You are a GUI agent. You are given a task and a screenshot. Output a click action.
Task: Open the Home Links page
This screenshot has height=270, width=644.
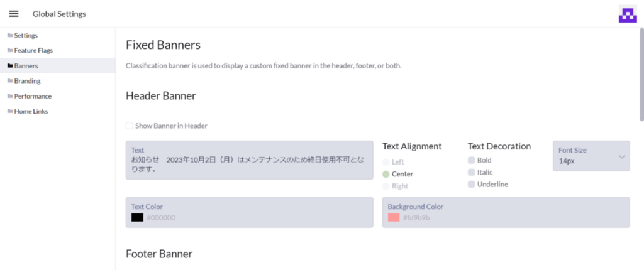(31, 111)
